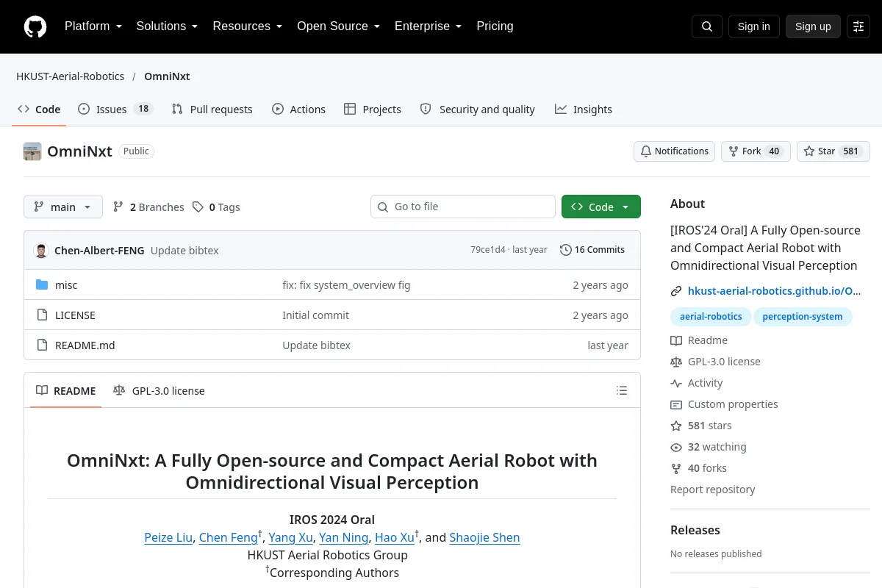Click the book icon beside Readme
This screenshot has width=882, height=588.
click(676, 341)
